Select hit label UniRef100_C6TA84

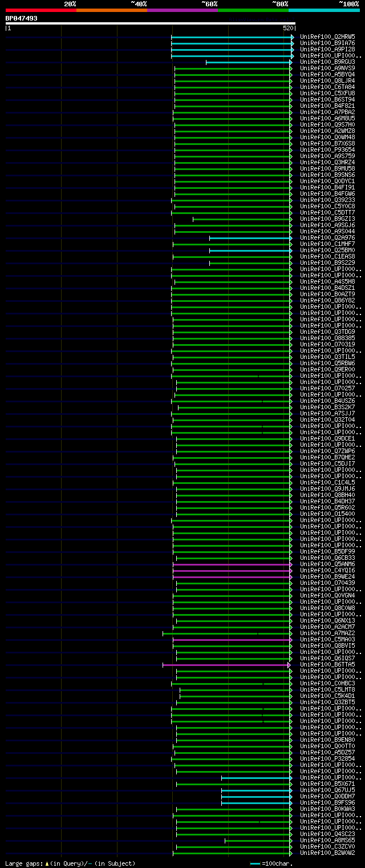(x=327, y=87)
